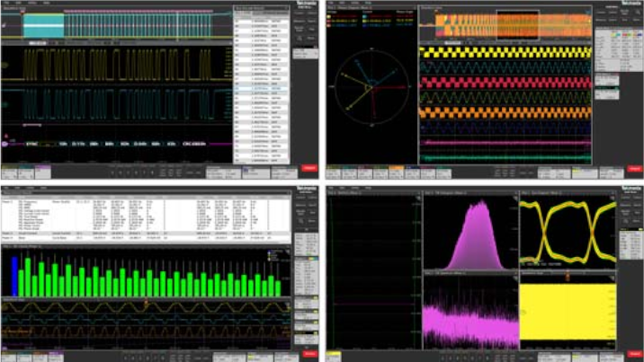Click the Tektronix logo in the top-left scope window
This screenshot has height=362, width=644.
306,4
